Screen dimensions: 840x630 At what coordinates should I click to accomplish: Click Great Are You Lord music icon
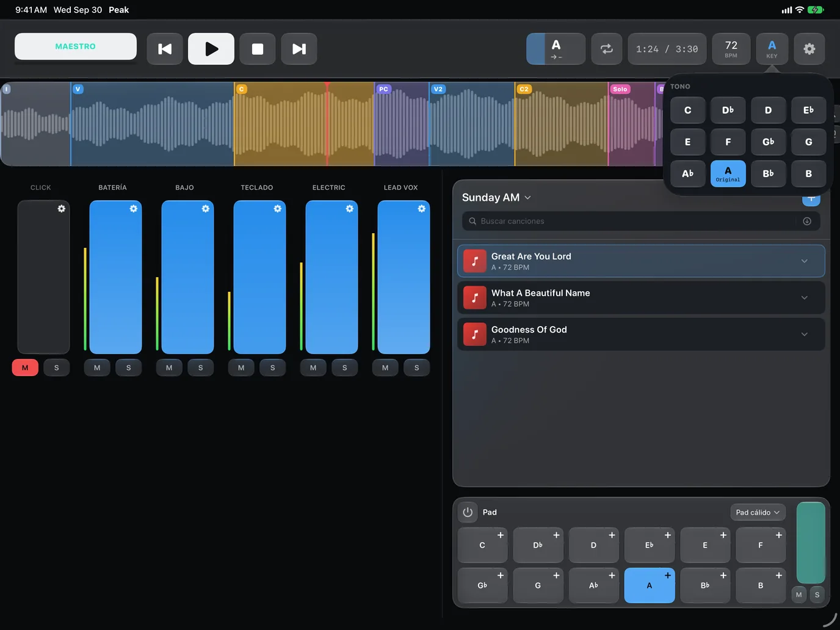pos(475,261)
